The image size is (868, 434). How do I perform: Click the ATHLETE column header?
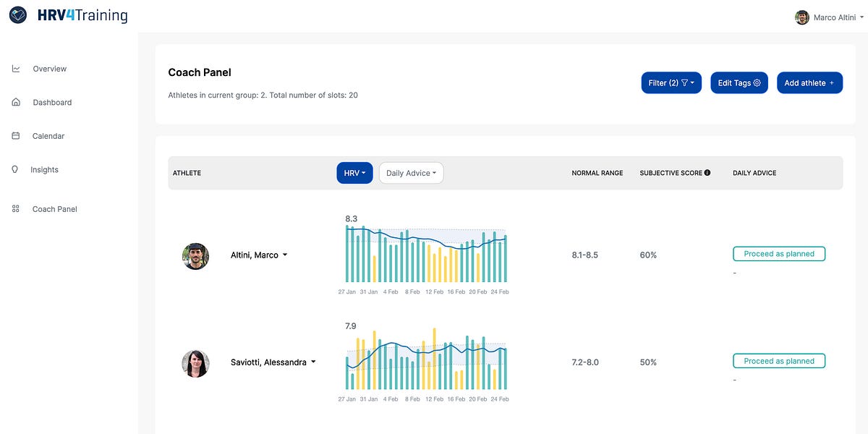pyautogui.click(x=187, y=173)
